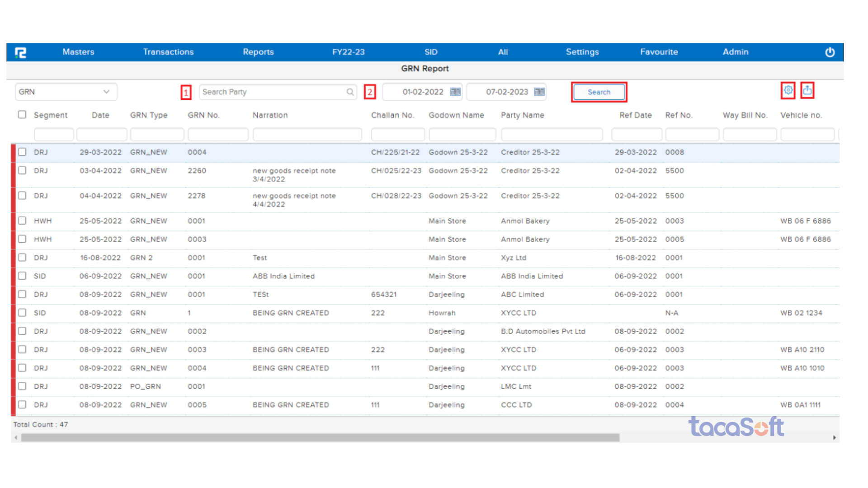Click the power logout icon
The image size is (868, 488).
click(x=830, y=52)
